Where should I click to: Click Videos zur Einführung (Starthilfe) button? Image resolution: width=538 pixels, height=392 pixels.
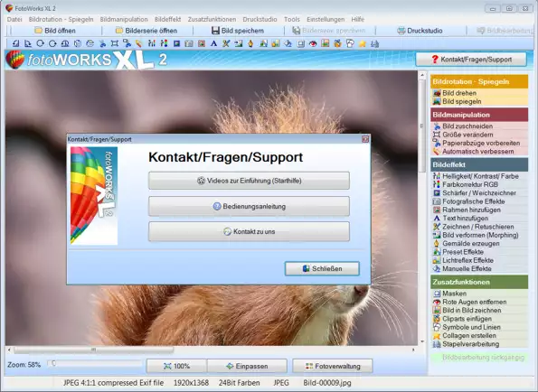pyautogui.click(x=249, y=181)
